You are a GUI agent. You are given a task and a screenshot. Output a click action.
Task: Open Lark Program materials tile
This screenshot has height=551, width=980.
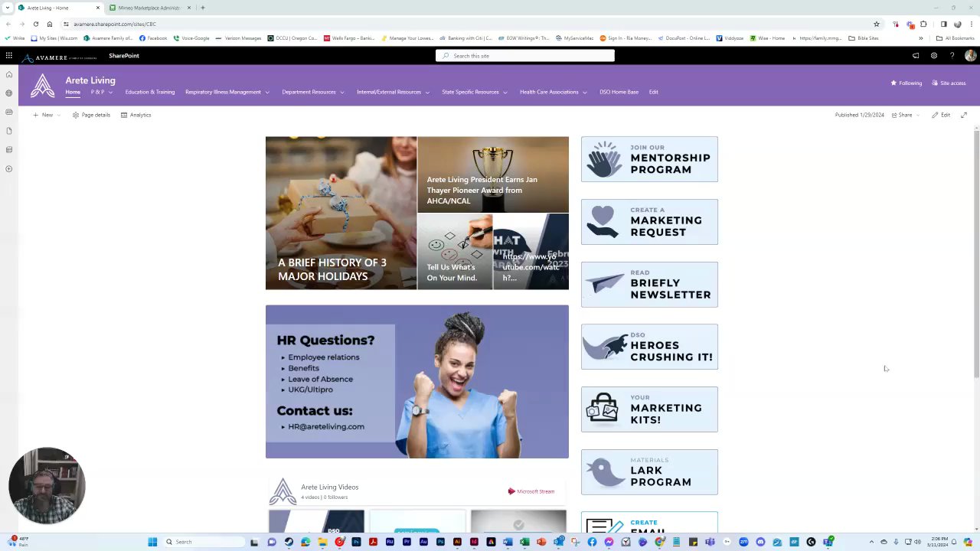coord(649,472)
